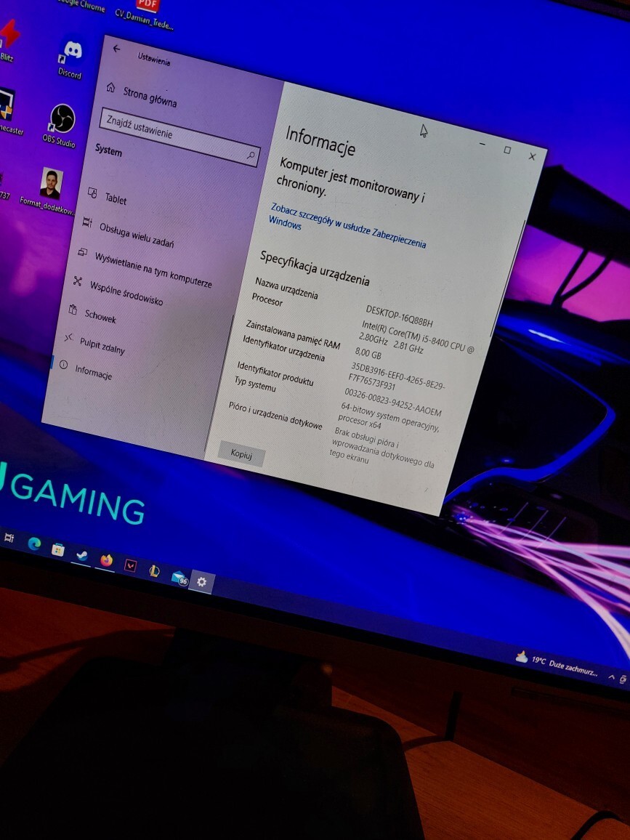The height and width of the screenshot is (840, 630).
Task: Click the Zainstalowana pamięć RAM label
Action: click(293, 335)
